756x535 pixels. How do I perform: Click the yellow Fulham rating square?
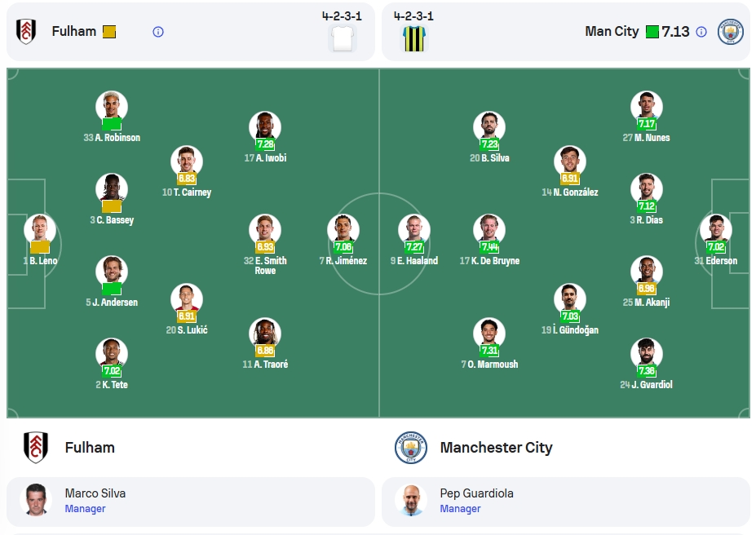(x=109, y=32)
